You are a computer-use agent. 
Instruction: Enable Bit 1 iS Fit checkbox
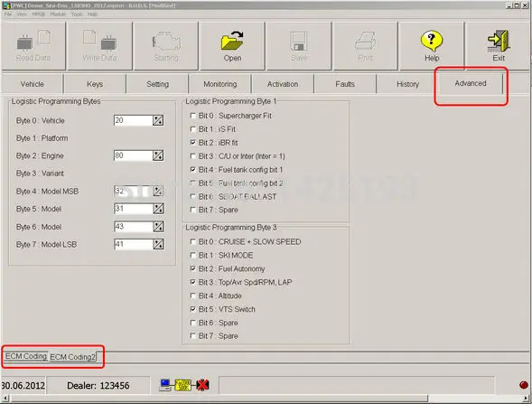pyautogui.click(x=192, y=129)
